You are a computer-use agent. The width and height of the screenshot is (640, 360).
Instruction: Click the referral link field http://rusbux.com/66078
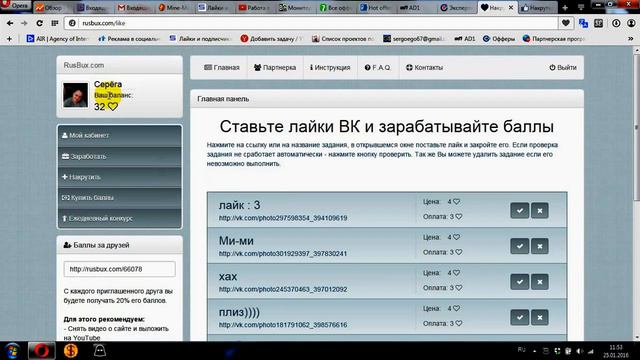pos(120,269)
